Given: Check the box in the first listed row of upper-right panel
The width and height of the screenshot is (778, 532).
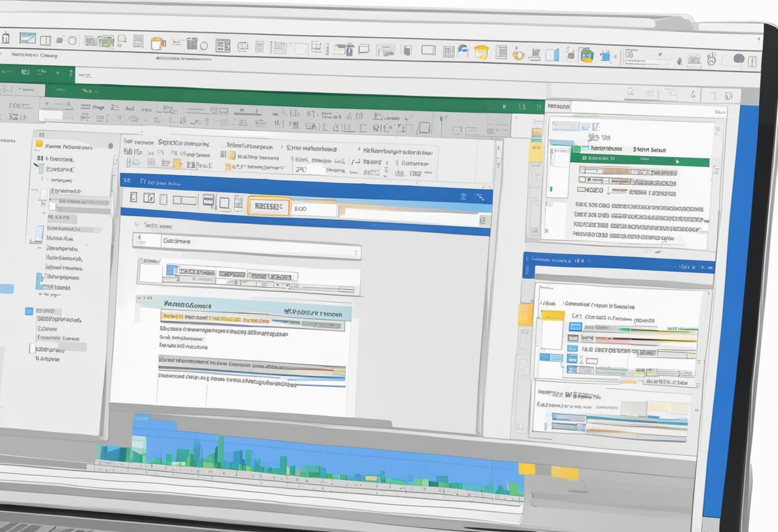Looking at the screenshot, I should pyautogui.click(x=581, y=170).
